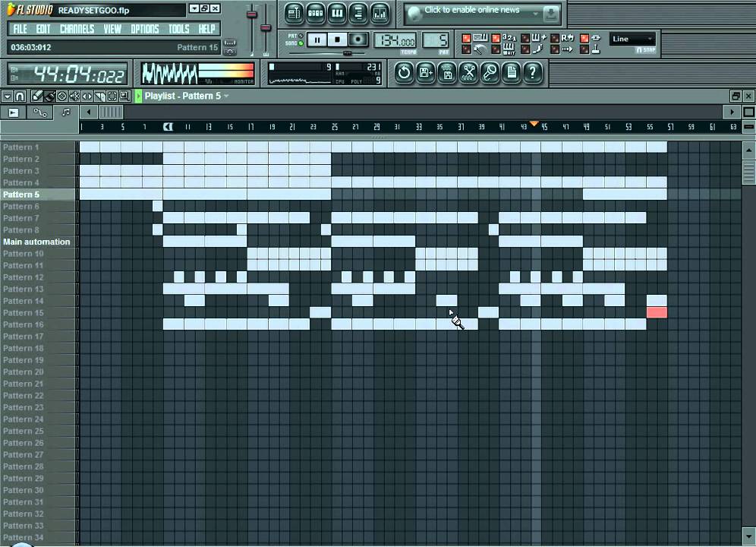756x547 pixels.
Task: Select PAT pattern playback mode
Action: 301,36
